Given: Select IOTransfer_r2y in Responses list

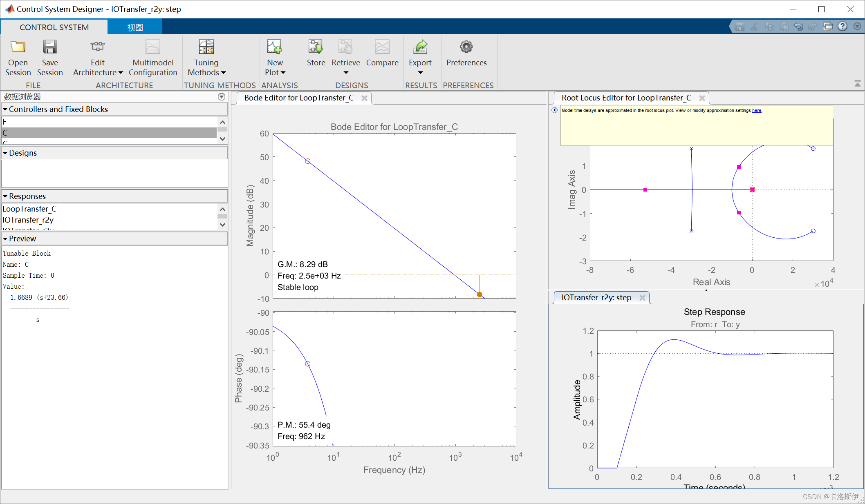Looking at the screenshot, I should click(28, 220).
